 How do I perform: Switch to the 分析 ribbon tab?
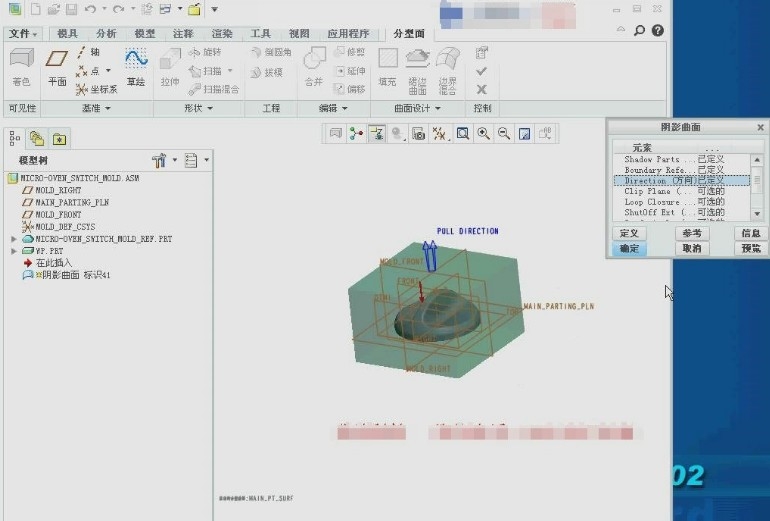pyautogui.click(x=106, y=34)
